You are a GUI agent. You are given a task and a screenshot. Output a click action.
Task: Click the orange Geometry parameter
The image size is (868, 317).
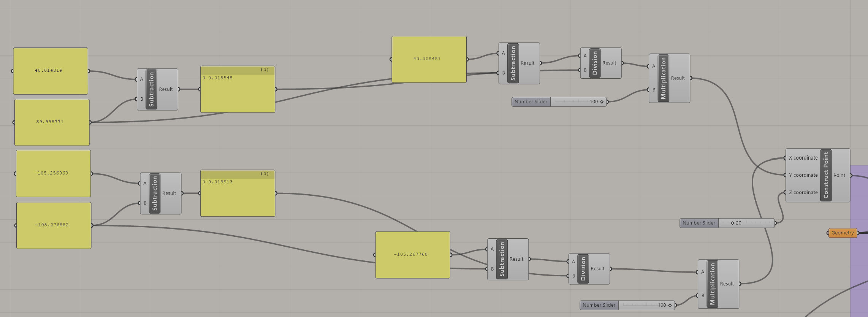point(843,233)
